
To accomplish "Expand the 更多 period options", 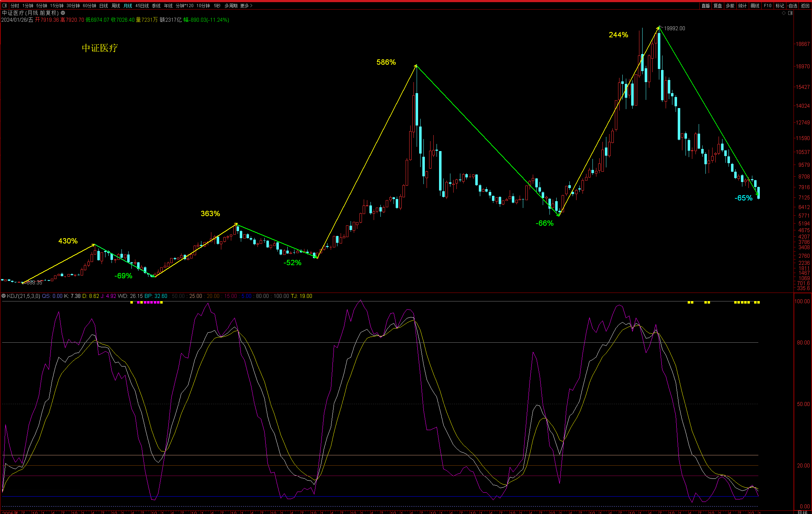I will tap(246, 6).
